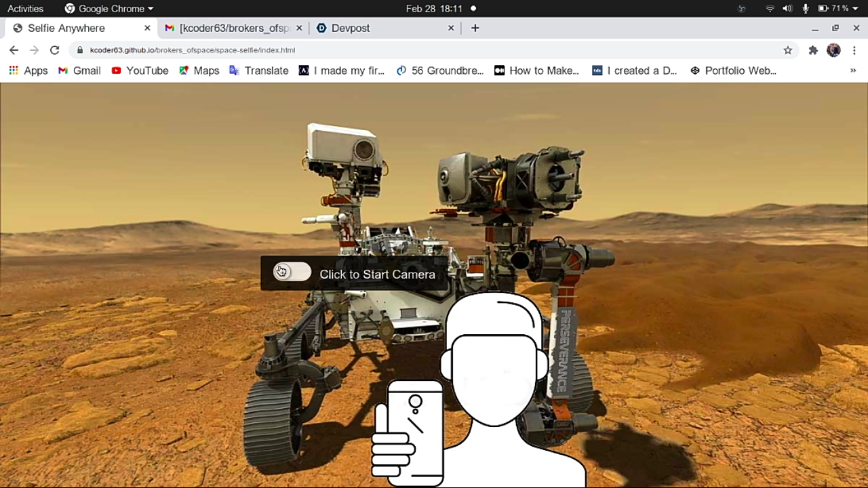Open the Activities overview
868x488 pixels.
[x=25, y=9]
